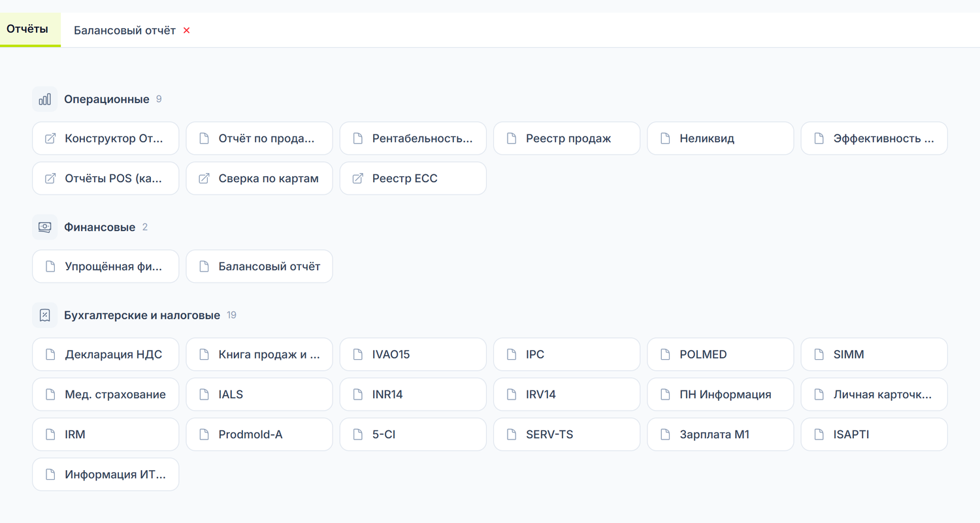
Task: Open the Балансовый отчёт report card
Action: point(259,266)
